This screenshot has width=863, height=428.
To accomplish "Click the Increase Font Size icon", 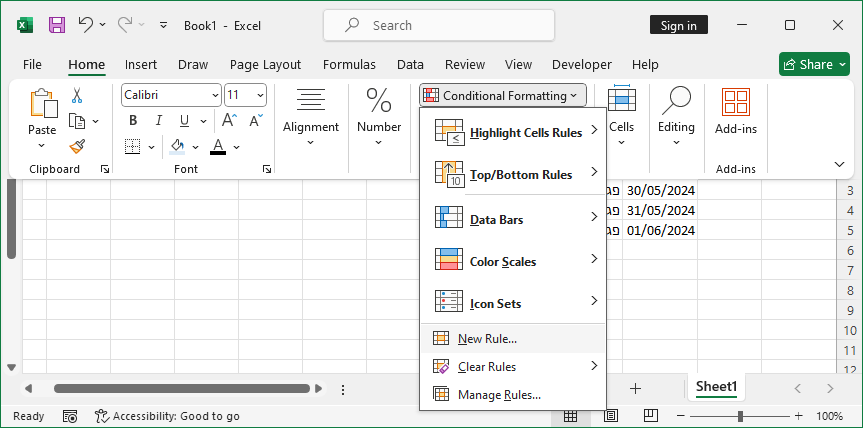I will pyautogui.click(x=229, y=120).
